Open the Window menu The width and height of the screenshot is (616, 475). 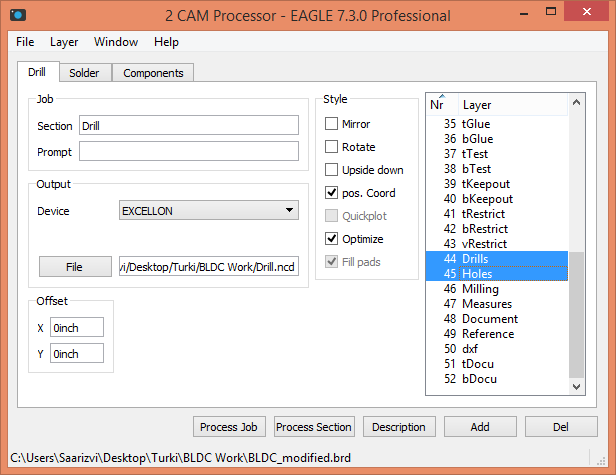(x=116, y=42)
